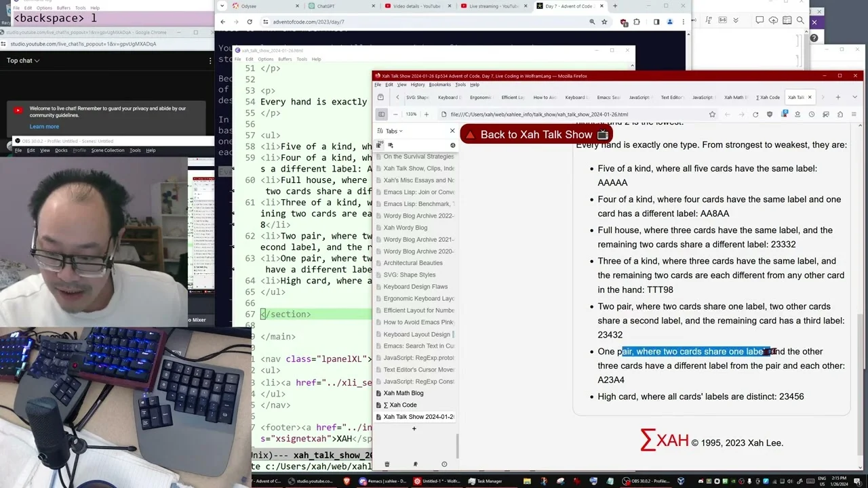Open Brave browser taskbar icon
The image size is (868, 488).
[x=347, y=481]
